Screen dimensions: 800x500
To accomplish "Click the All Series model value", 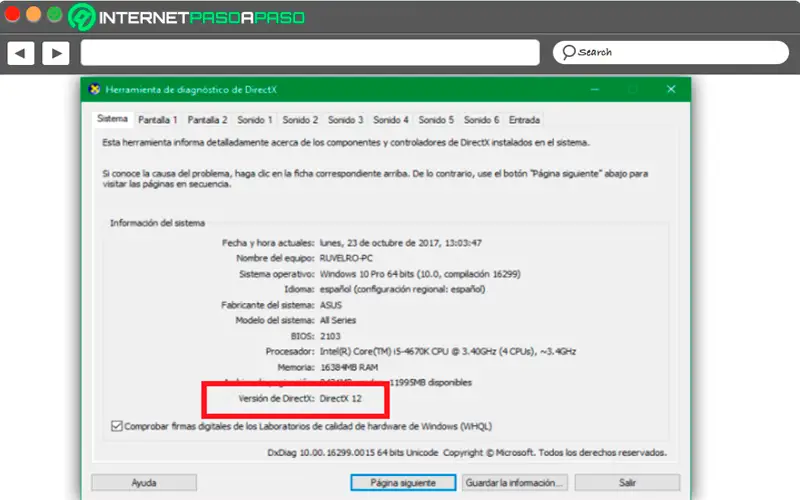I will [338, 320].
